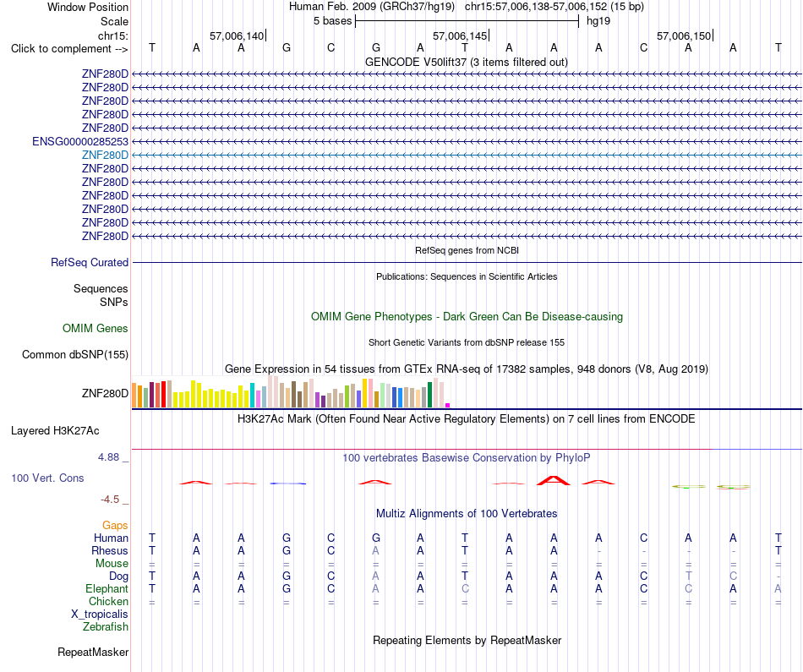Open the 'Publications: Sequences in Scientific Articles' title
The image size is (803, 672).
[467, 276]
